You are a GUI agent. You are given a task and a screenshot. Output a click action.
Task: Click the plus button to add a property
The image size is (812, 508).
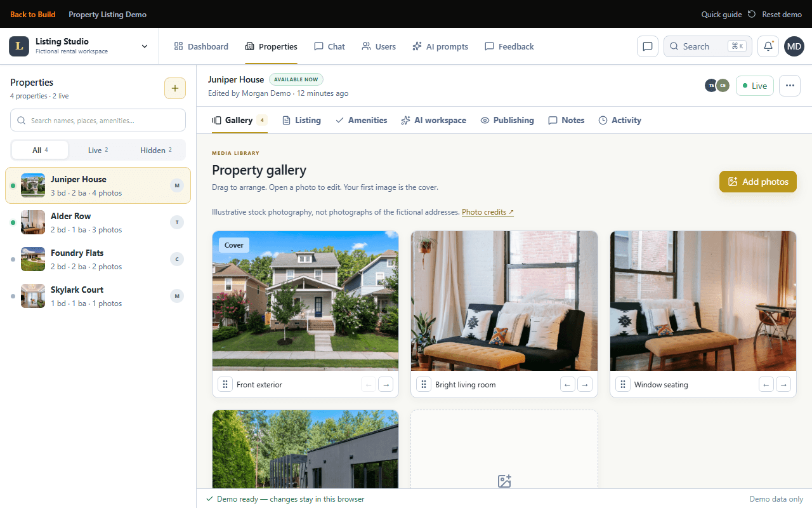[175, 88]
